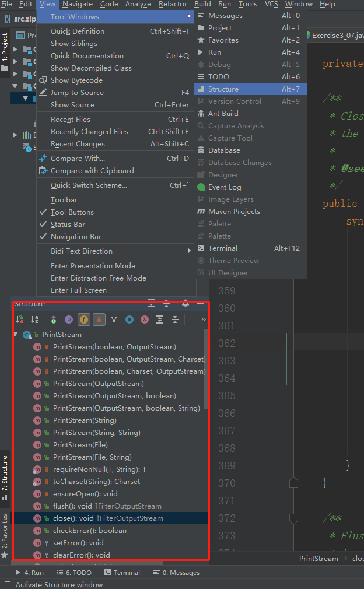Screen dimensions: 364x589
Task: Uncheck Status Bar in View menu
Action: (68, 225)
